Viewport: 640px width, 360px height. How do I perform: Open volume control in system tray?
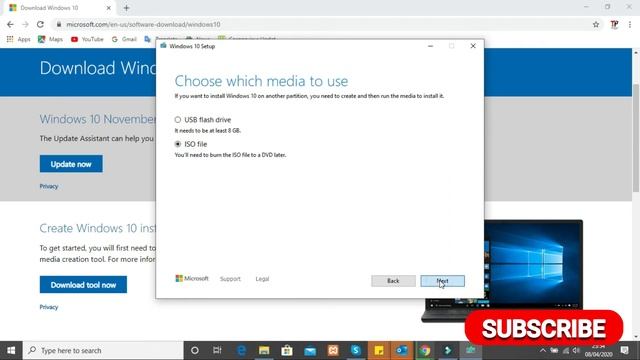tap(576, 350)
